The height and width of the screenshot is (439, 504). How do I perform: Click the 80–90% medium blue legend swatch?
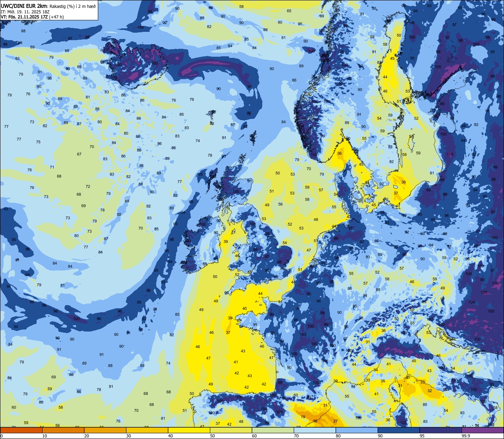pos(357,430)
